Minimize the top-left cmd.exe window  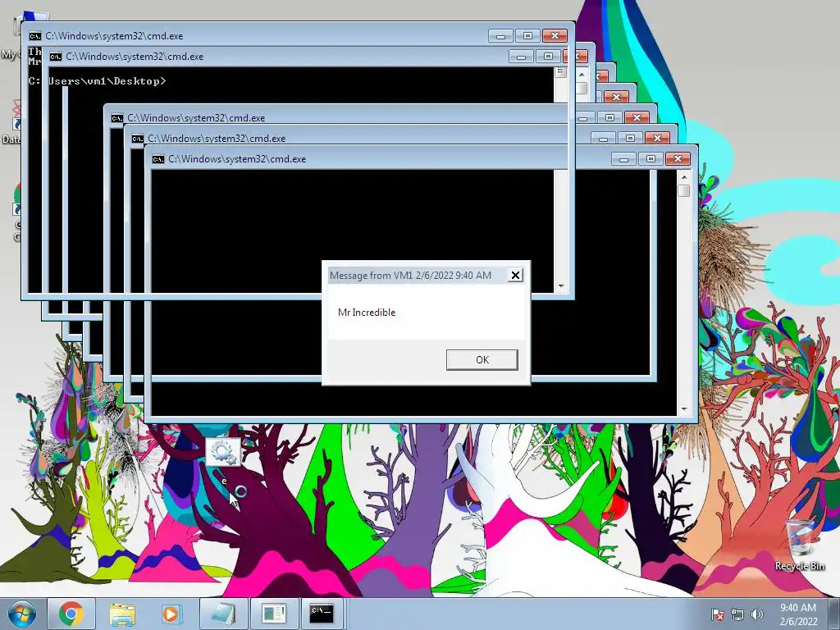pos(500,36)
